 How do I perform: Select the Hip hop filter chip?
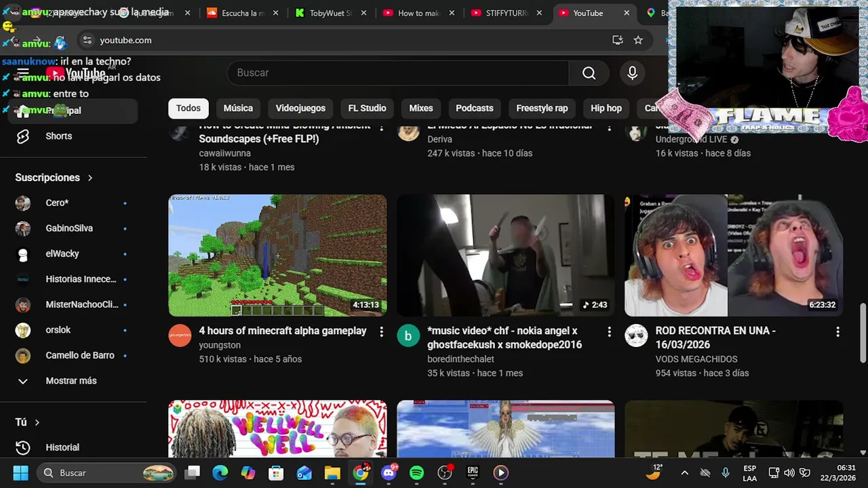coord(606,108)
